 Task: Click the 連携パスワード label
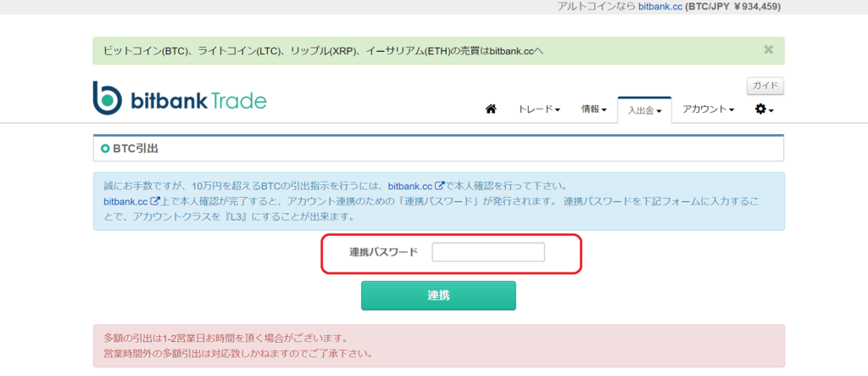384,252
